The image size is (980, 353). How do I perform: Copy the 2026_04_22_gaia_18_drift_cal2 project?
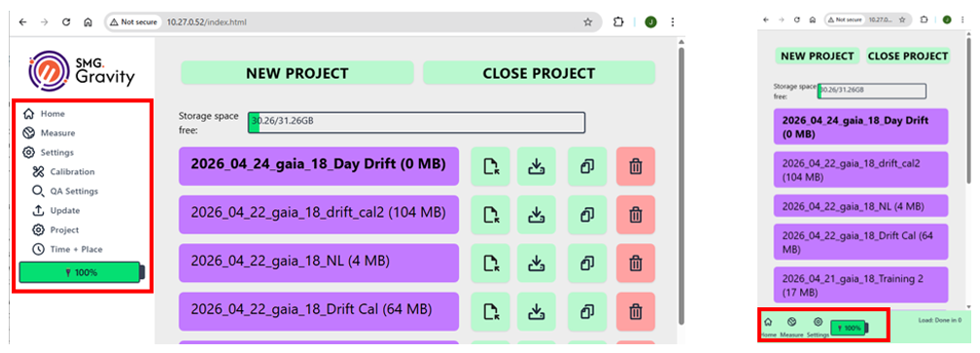pos(587,215)
